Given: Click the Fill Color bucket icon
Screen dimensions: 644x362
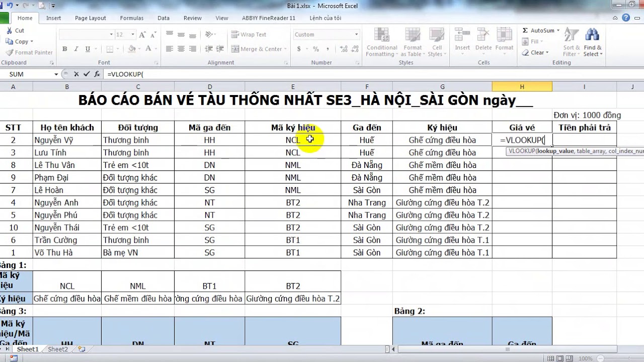Looking at the screenshot, I should coord(132,49).
